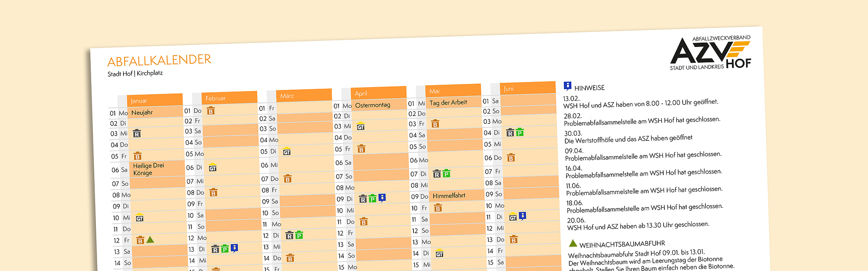This screenshot has height=271, width=868.
Task: Click the R bin icon on Februar 13 Di
Action: coord(215,249)
